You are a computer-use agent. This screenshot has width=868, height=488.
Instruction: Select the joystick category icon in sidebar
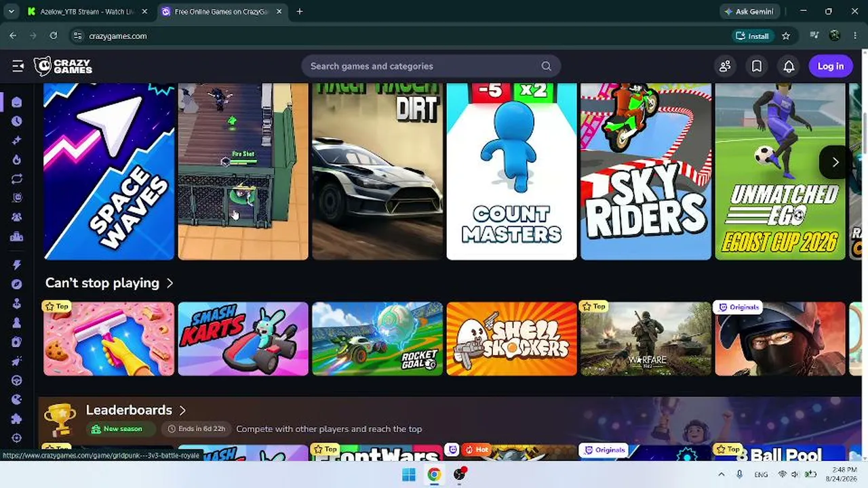point(17,304)
